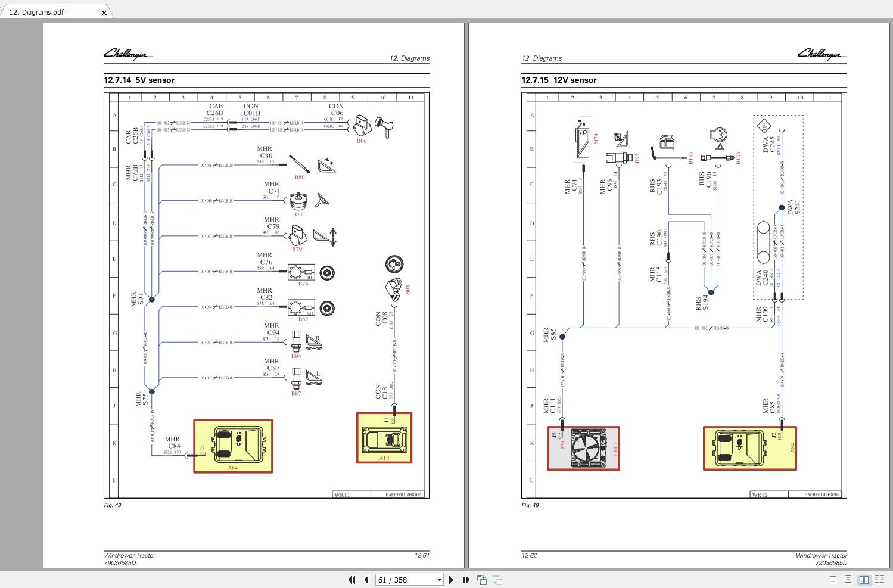This screenshot has width=893, height=588.
Task: Click the A18 connector block in Fig. 48
Action: (x=384, y=438)
